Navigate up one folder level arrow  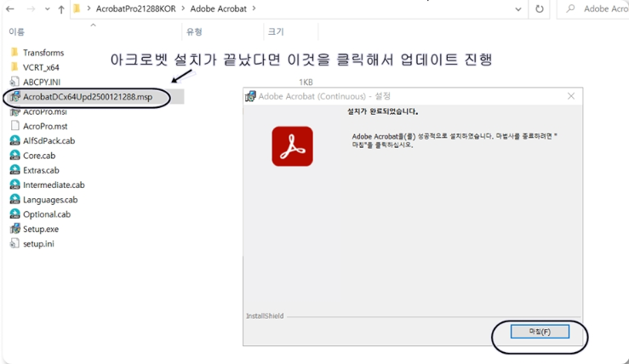61,9
